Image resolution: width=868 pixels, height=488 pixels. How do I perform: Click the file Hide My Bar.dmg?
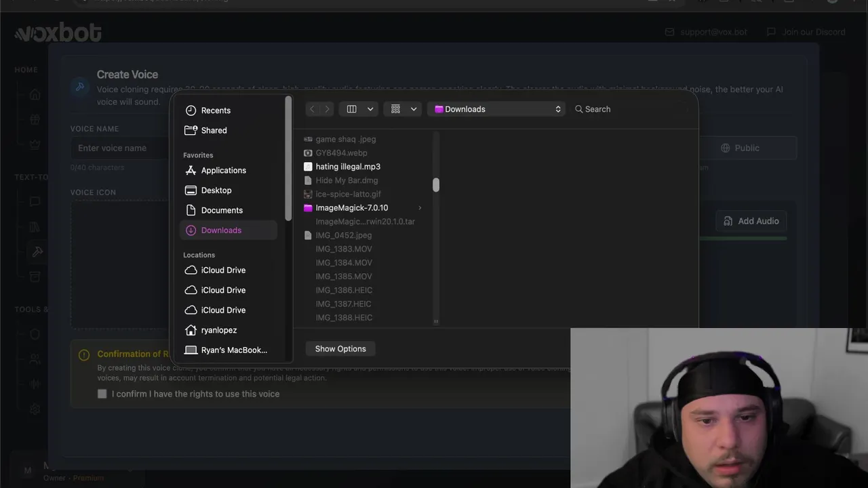(x=347, y=180)
